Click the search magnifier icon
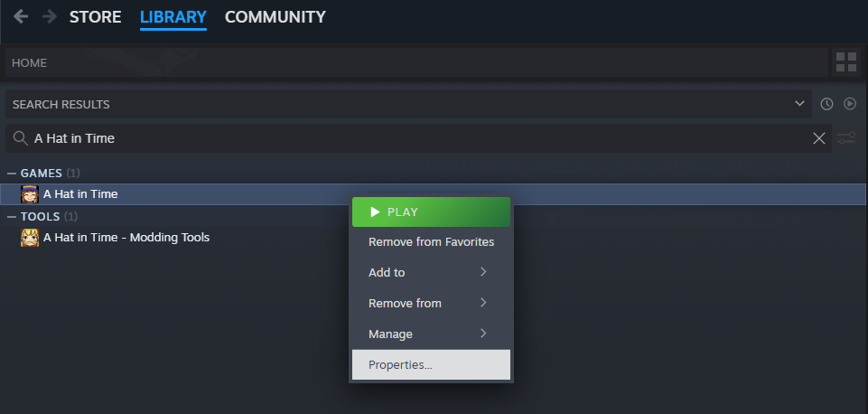The height and width of the screenshot is (414, 868). pos(21,138)
